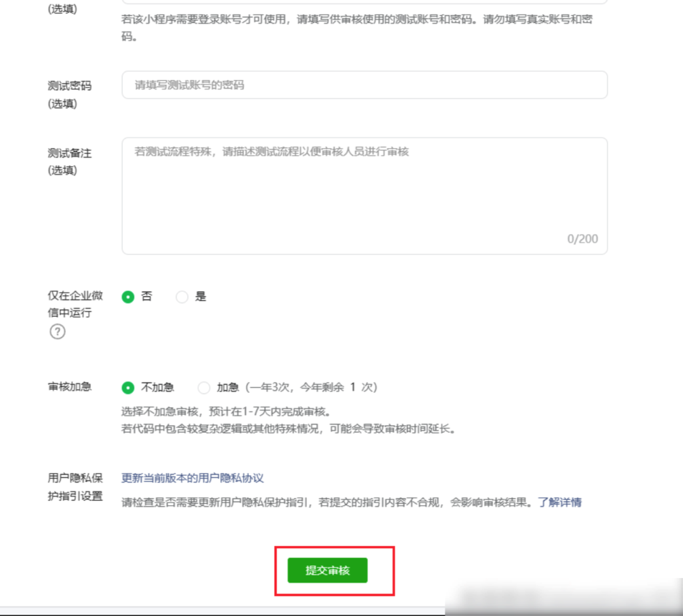Choose the 不加急 review option

coord(128,388)
